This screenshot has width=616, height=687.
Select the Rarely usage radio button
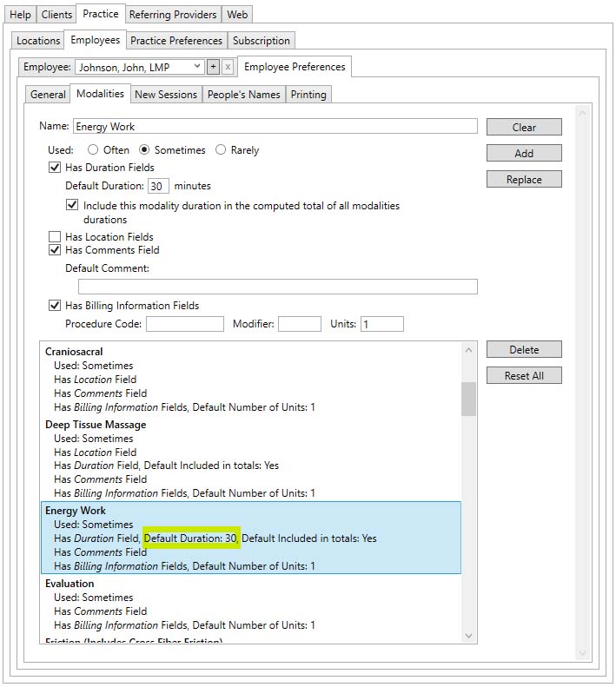point(221,150)
